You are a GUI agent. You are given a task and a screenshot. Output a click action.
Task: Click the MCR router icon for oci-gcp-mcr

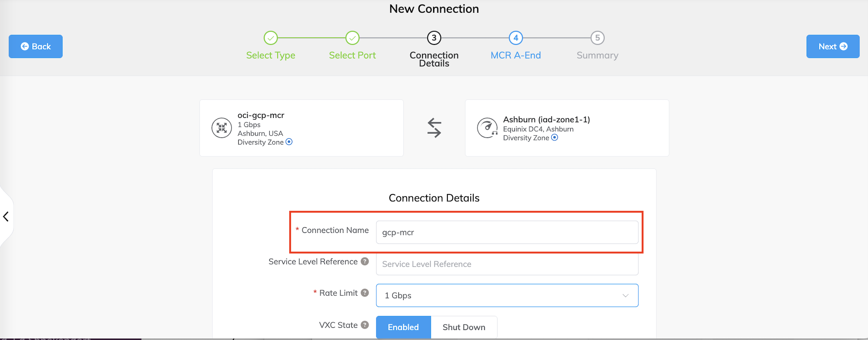click(221, 128)
